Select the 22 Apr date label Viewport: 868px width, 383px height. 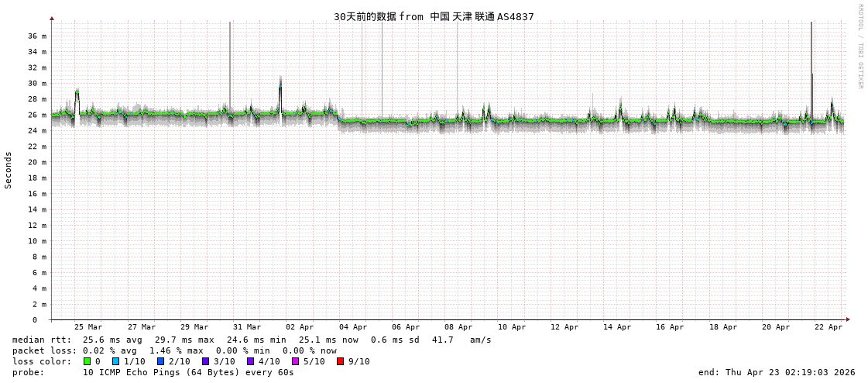click(829, 327)
